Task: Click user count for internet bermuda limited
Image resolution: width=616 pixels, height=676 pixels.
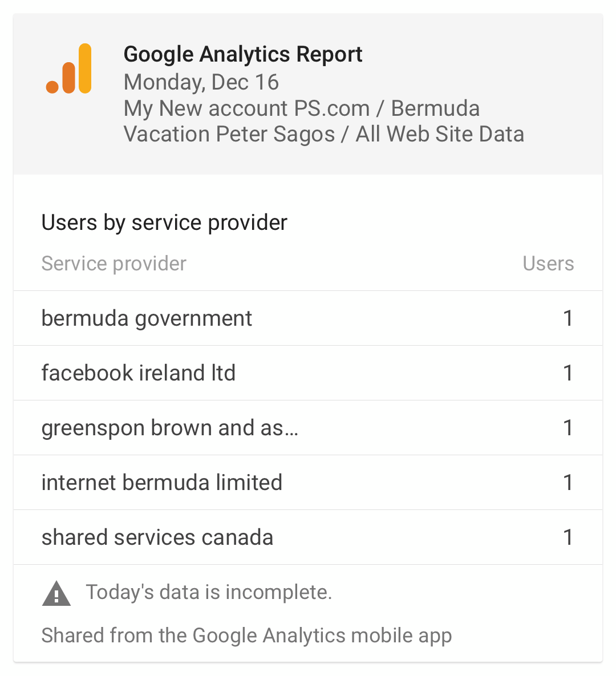Action: pos(568,483)
